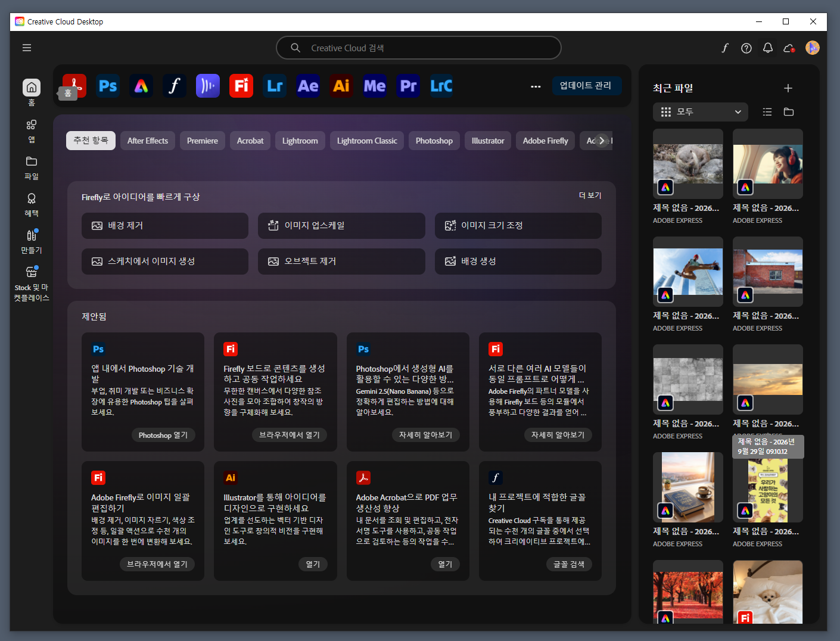The image size is (840, 641).
Task: Go to the 앱 sidebar section
Action: tap(32, 130)
